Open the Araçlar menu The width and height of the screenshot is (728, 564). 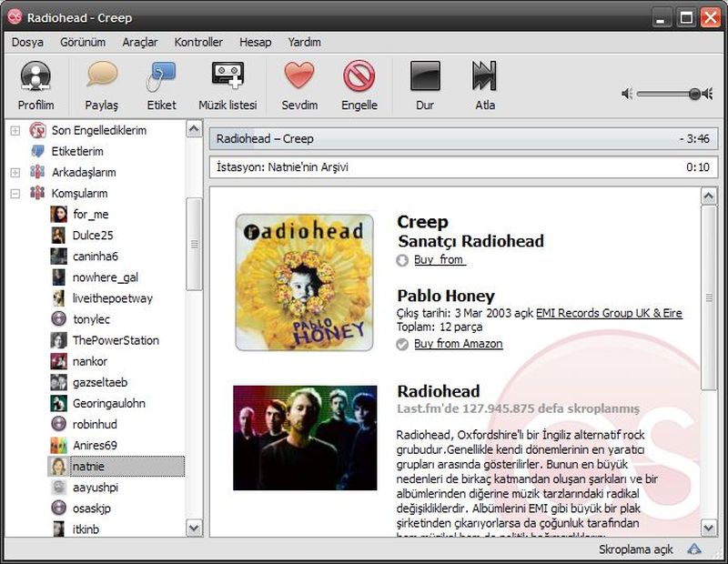[x=139, y=42]
